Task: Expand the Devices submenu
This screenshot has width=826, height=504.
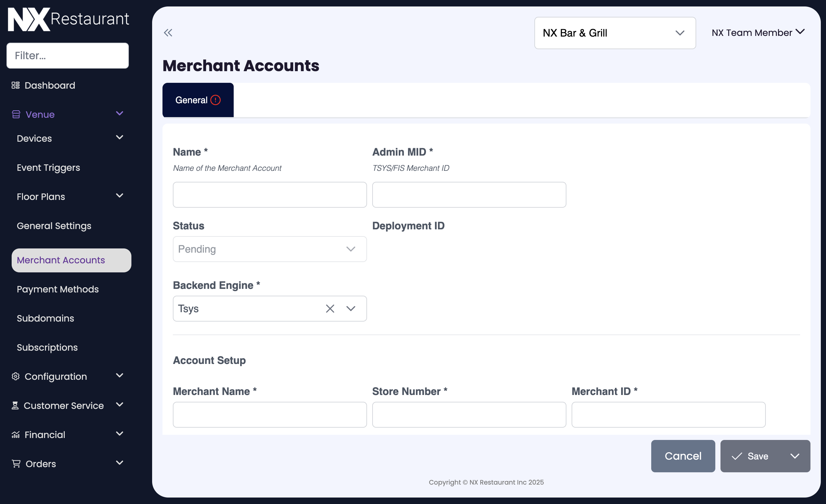Action: coord(119,137)
